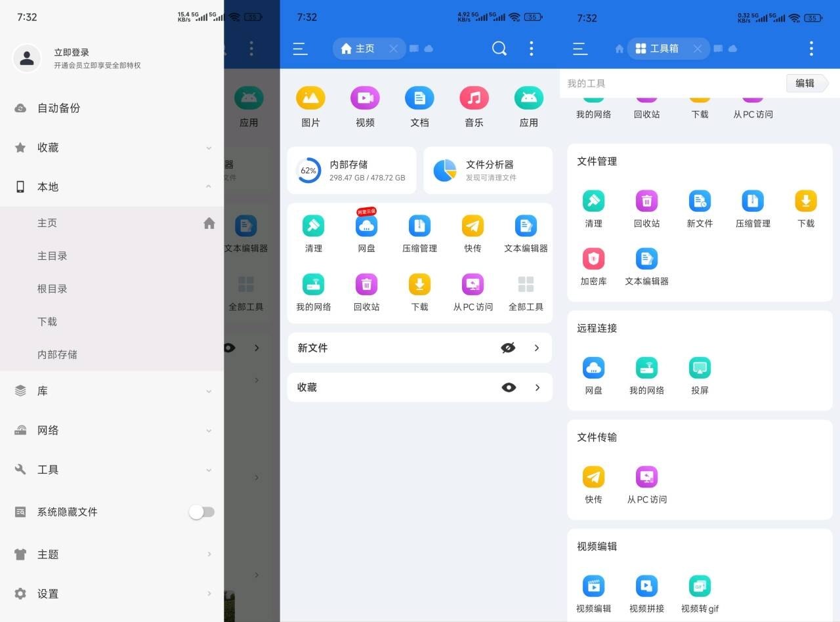Open the 音乐 music category
The width and height of the screenshot is (840, 622).
pos(474,98)
